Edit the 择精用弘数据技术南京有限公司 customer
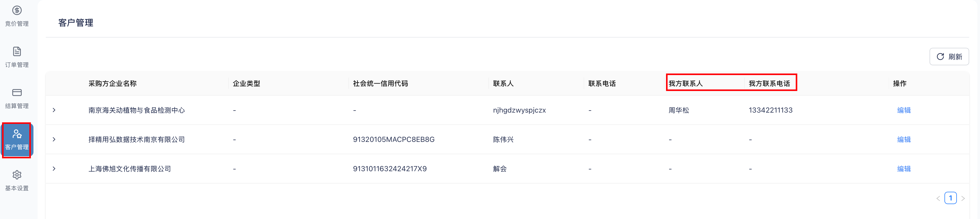Screen dimensions: 980x219 coord(904,140)
